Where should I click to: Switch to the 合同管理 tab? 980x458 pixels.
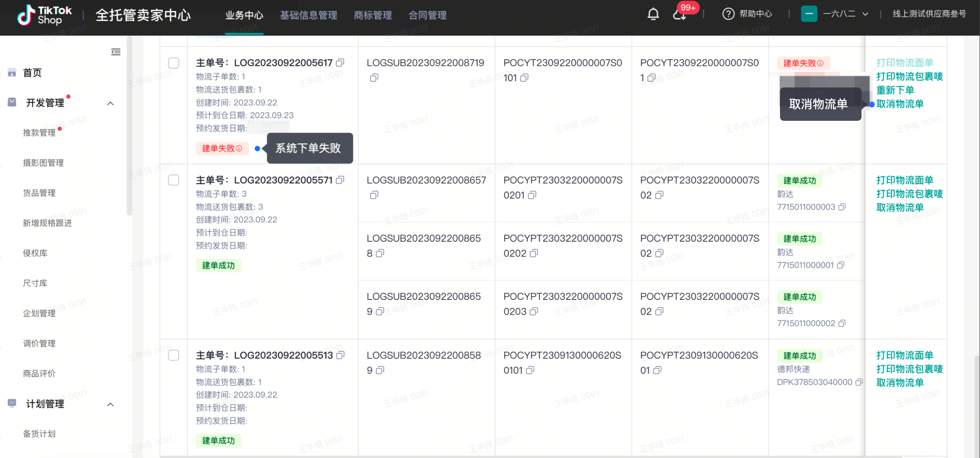point(428,15)
